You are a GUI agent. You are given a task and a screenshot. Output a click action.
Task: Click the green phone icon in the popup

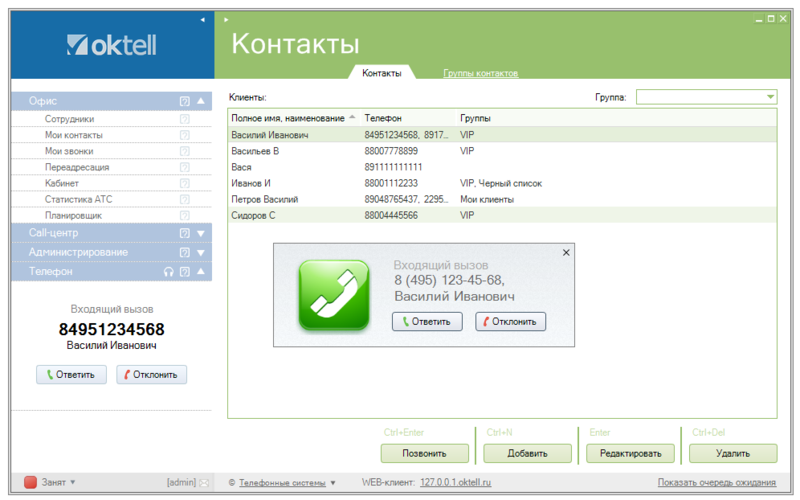tap(332, 295)
